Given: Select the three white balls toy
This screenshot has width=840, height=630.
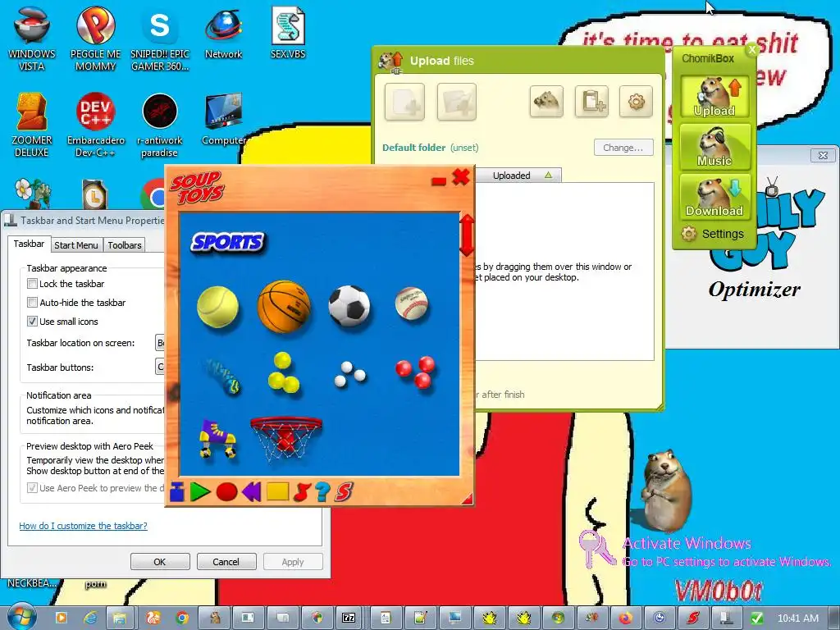Looking at the screenshot, I should [x=349, y=374].
